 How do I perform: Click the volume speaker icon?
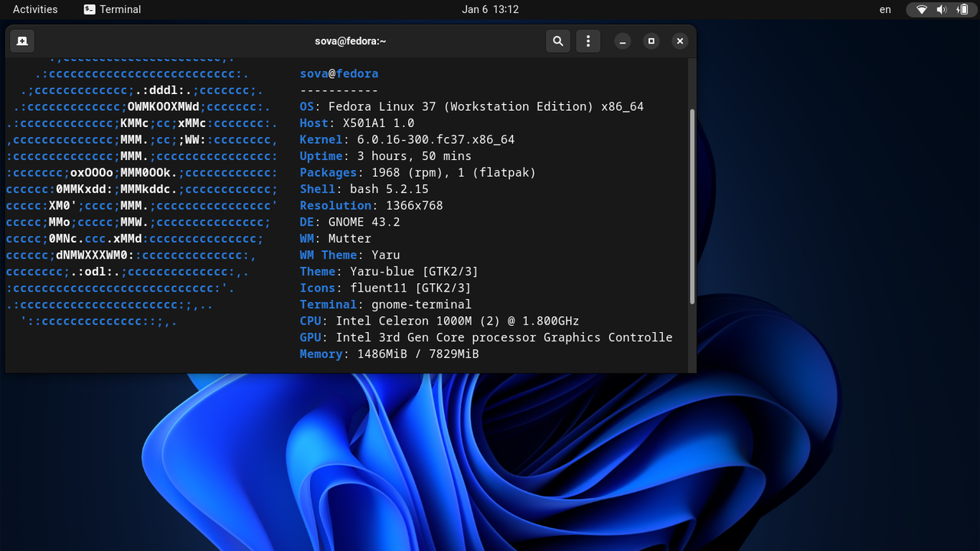942,10
